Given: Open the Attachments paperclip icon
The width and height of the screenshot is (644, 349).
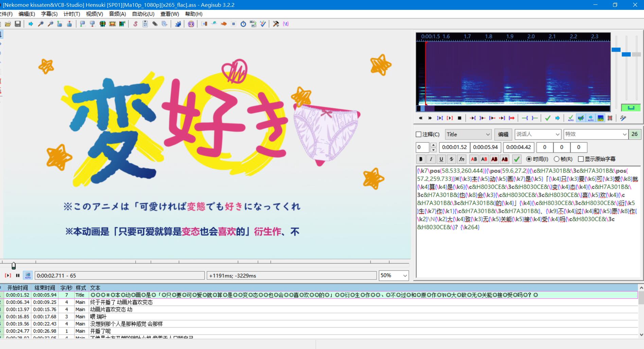Looking at the screenshot, I should (155, 24).
